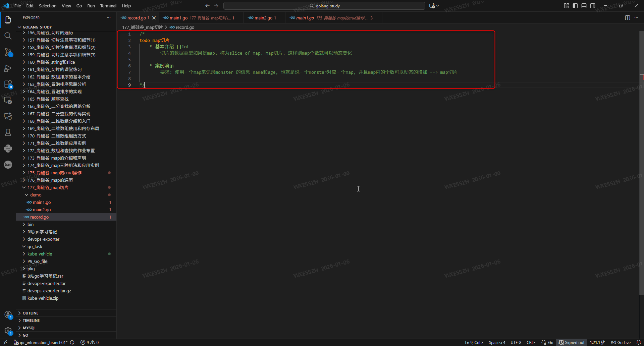Viewport: 644px width, 346px height.
Task: Go back with the left navigation arrow
Action: tap(207, 6)
